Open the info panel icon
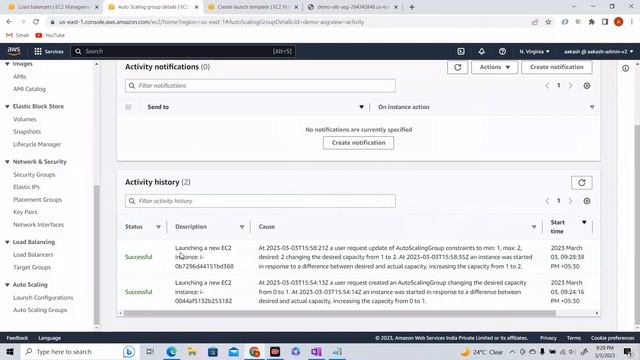This screenshot has width=640, height=360. pos(625,69)
